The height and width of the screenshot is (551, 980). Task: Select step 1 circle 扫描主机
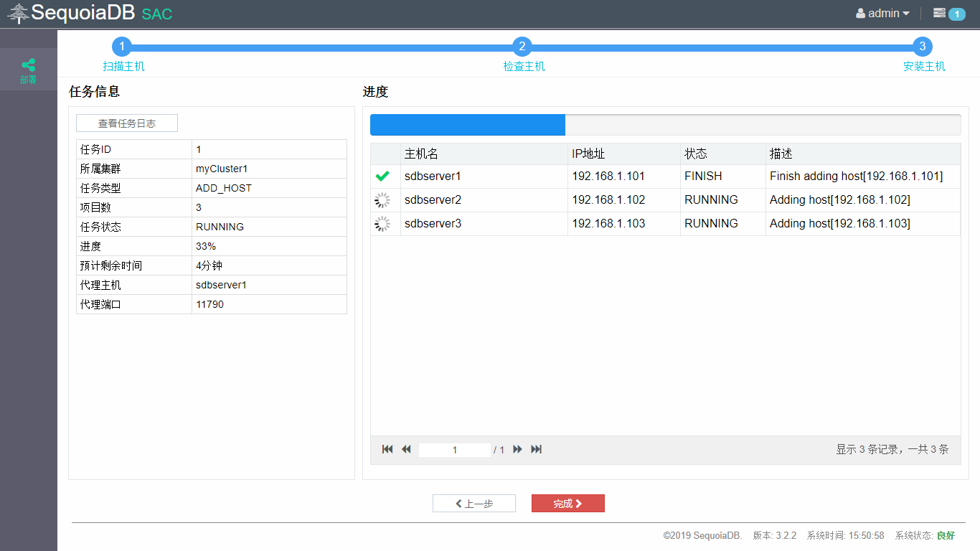122,47
